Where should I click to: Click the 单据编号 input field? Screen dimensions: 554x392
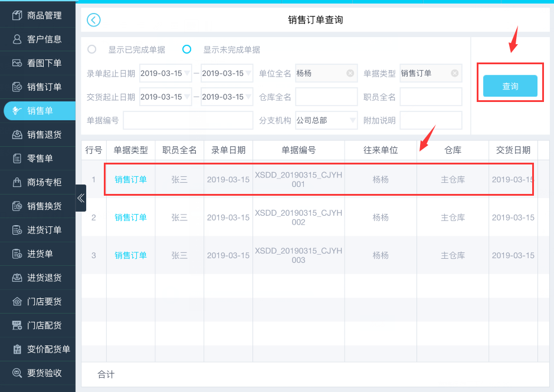coord(188,120)
